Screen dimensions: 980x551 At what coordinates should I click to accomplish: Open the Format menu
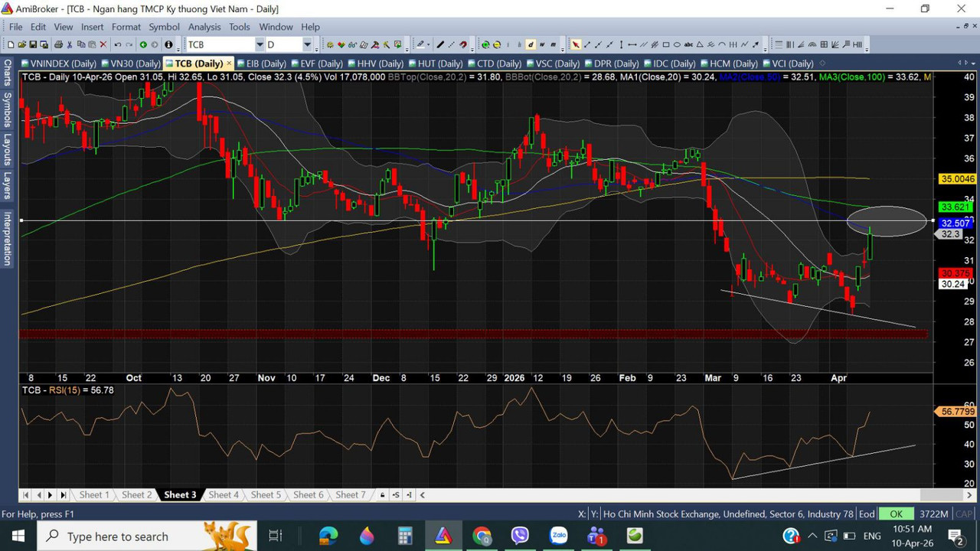tap(126, 27)
